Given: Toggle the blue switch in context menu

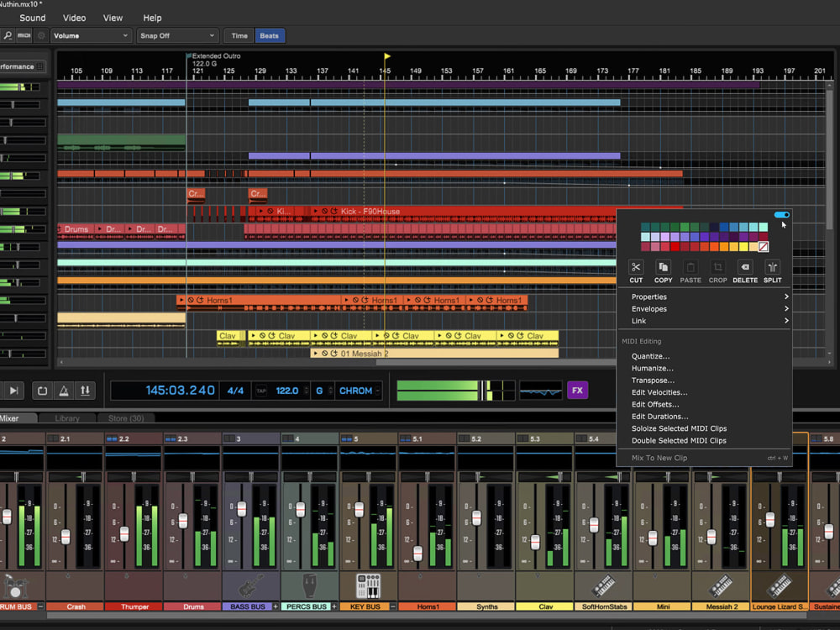Looking at the screenshot, I should tap(781, 215).
